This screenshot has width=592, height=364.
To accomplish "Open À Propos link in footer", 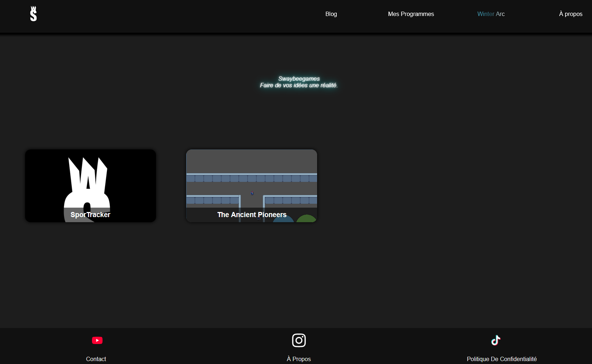I will click(x=299, y=359).
